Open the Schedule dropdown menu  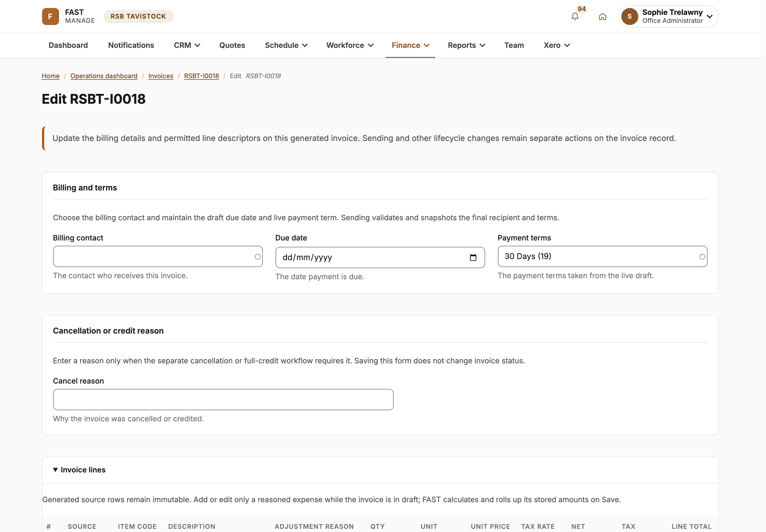tap(286, 45)
